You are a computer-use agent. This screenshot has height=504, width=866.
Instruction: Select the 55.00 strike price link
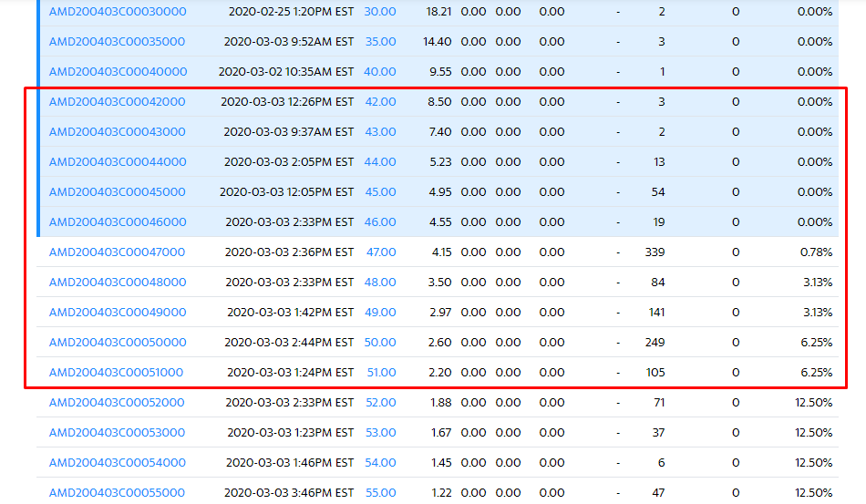tap(381, 493)
